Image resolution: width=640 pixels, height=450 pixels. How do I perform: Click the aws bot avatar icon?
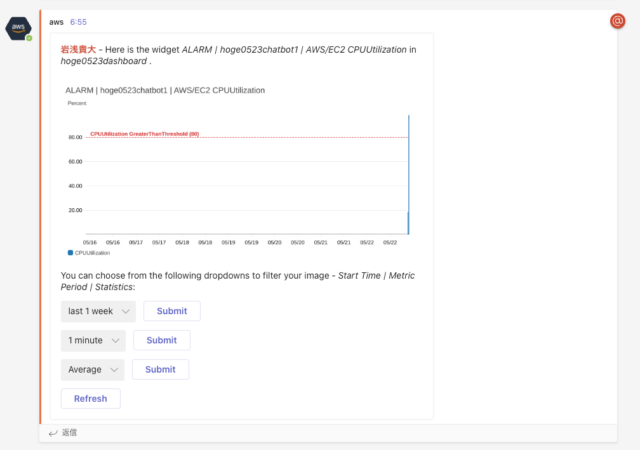(18, 28)
